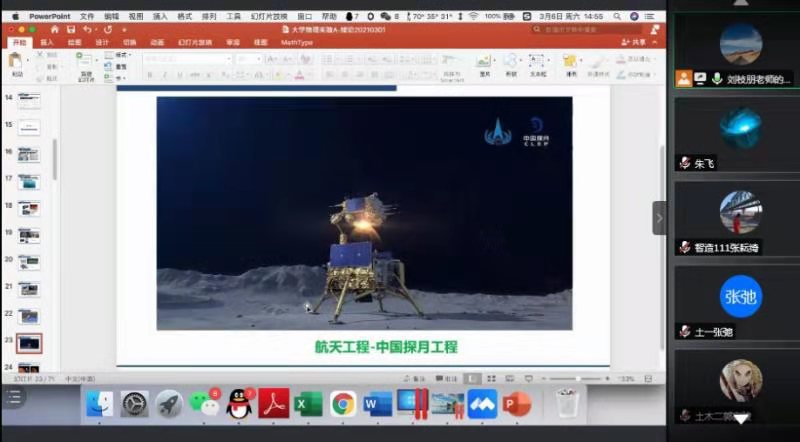This screenshot has height=442, width=800.
Task: Open the font name dropdown box
Action: point(188,59)
